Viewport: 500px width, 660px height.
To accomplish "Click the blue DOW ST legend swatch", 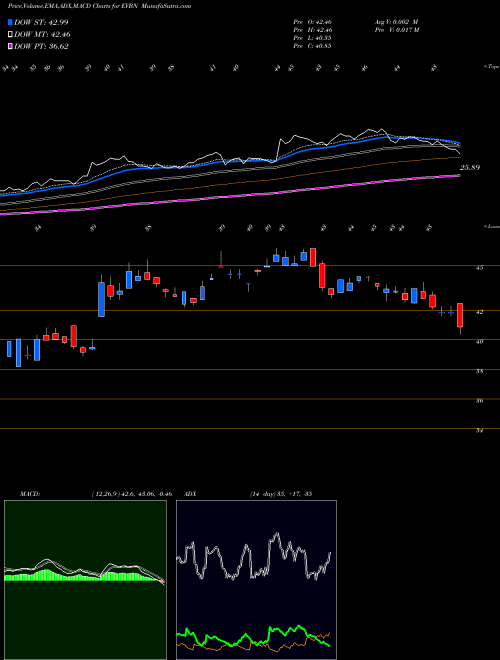I will (11, 22).
